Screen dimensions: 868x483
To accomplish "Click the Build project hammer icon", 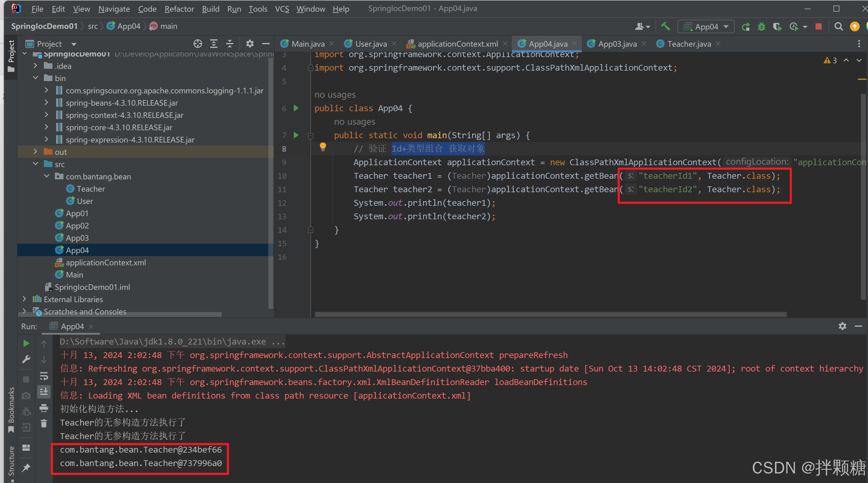I will 665,26.
